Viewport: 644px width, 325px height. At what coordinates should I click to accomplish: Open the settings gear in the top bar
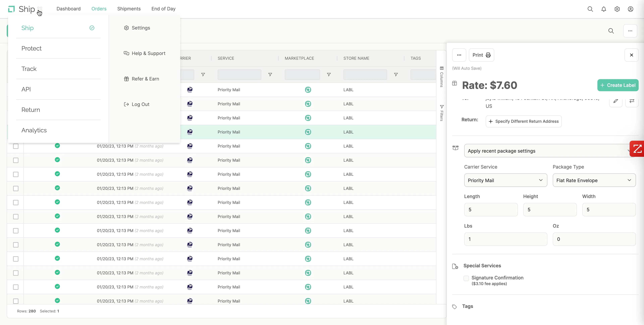point(617,9)
